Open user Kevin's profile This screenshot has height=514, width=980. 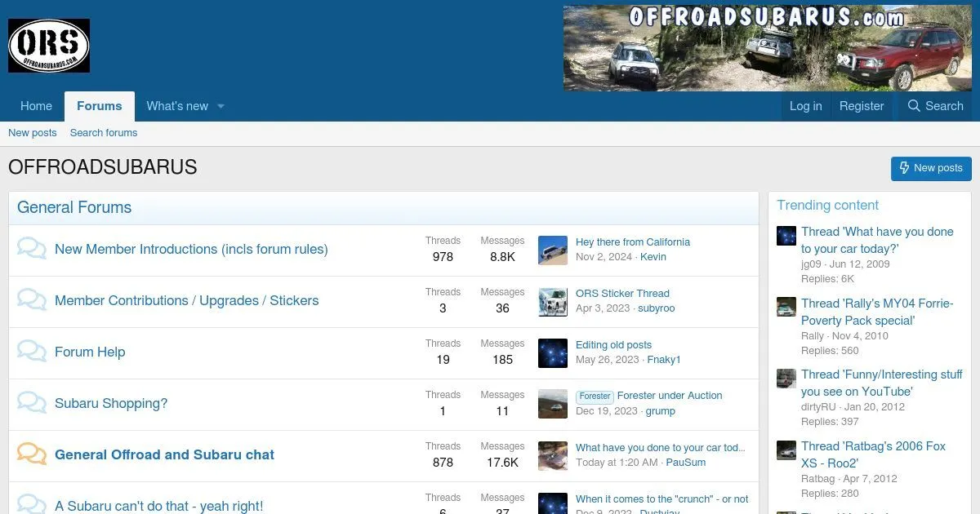point(653,257)
